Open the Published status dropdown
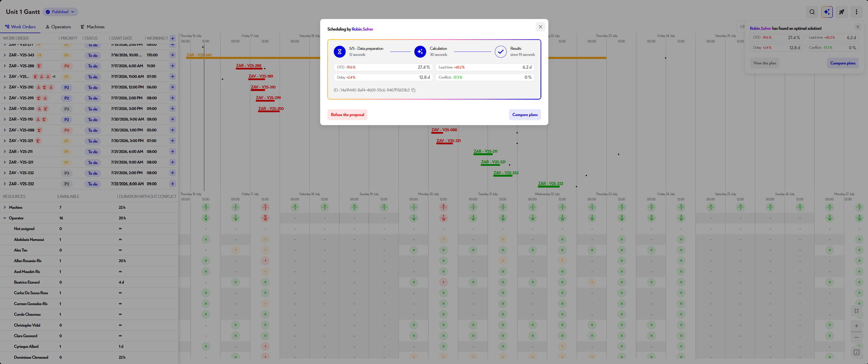 click(x=61, y=12)
